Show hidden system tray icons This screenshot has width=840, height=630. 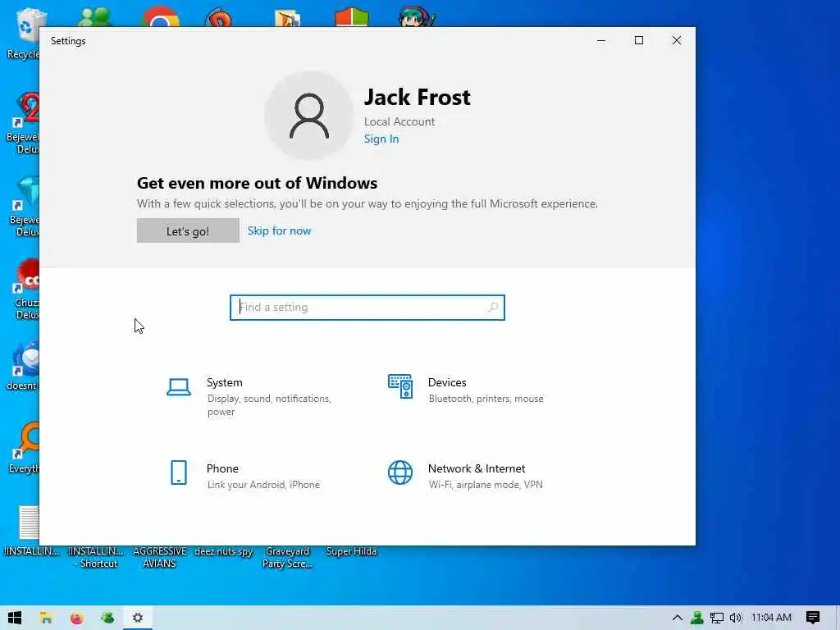(x=677, y=618)
